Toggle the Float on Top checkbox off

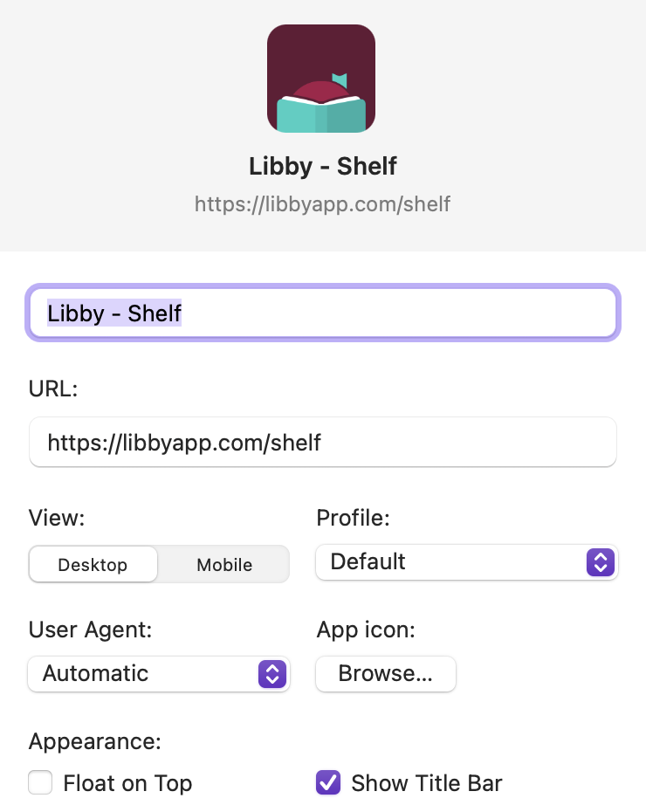pyautogui.click(x=40, y=782)
